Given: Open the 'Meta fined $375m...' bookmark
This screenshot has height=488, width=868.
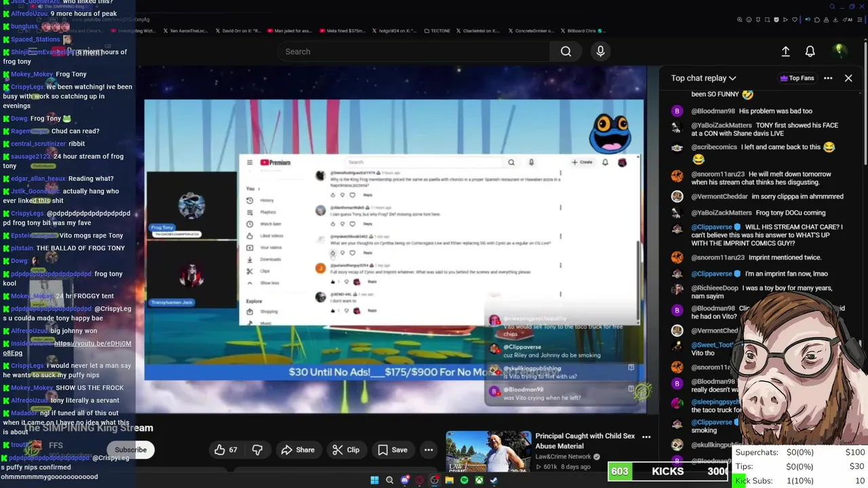Looking at the screenshot, I should pyautogui.click(x=341, y=30).
